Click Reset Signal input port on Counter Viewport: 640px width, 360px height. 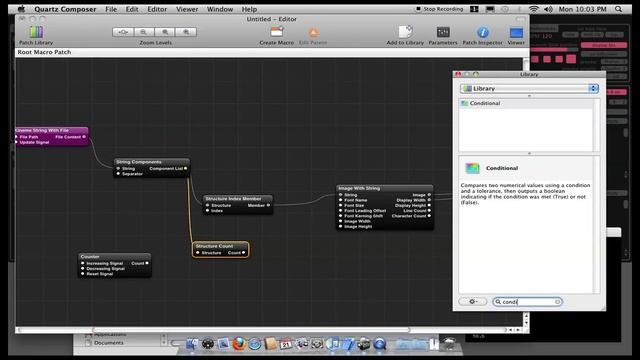pyautogui.click(x=83, y=274)
